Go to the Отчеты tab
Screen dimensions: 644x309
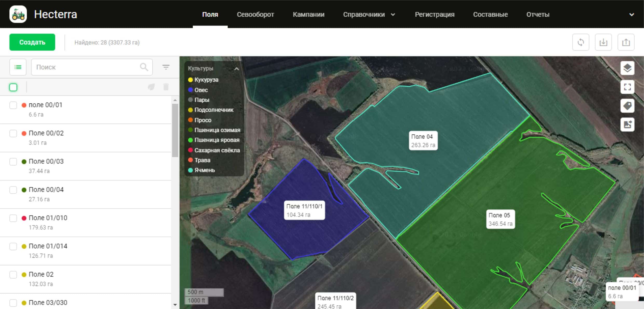point(538,15)
